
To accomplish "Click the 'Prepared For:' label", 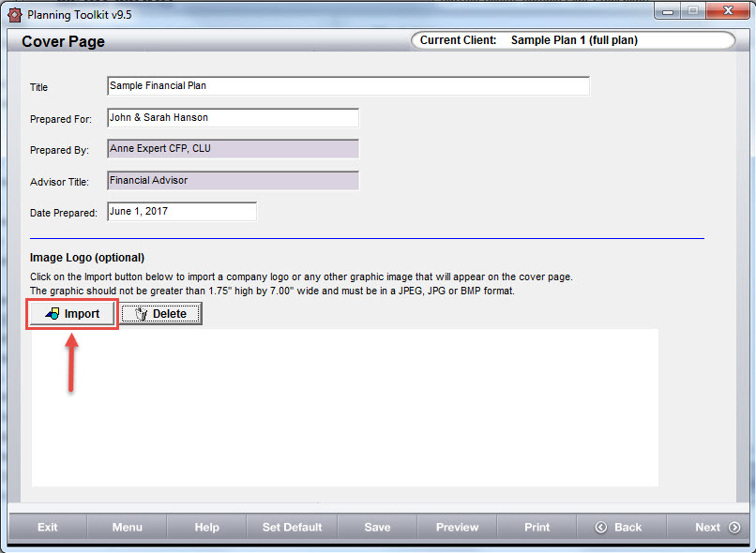I will tap(61, 119).
